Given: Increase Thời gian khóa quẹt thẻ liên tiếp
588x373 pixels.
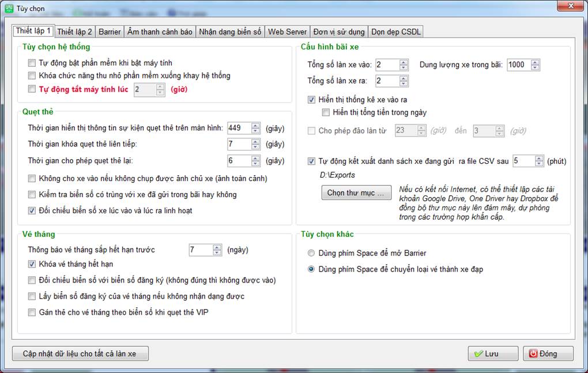Looking at the screenshot, I should click(256, 141).
